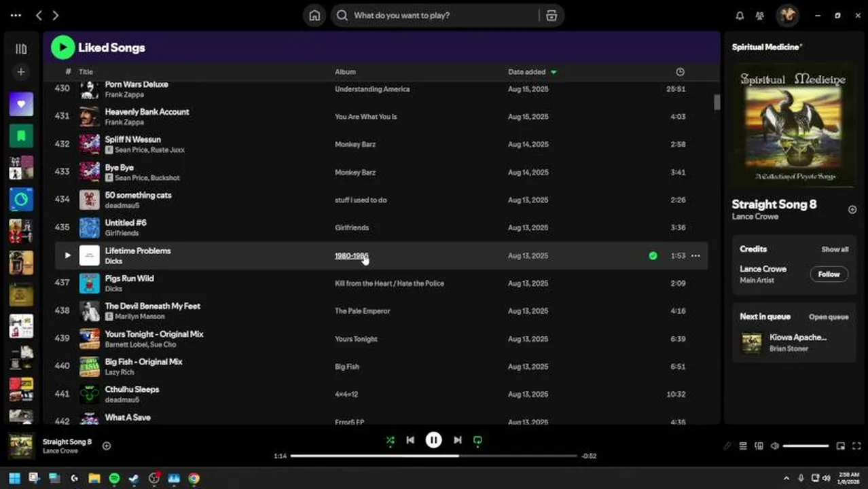Sort by the Album column header

tap(345, 72)
